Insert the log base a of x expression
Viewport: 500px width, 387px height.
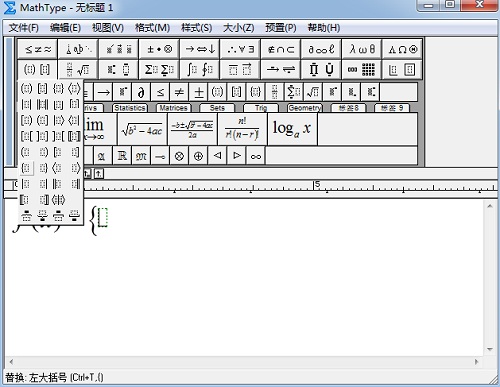tap(292, 129)
